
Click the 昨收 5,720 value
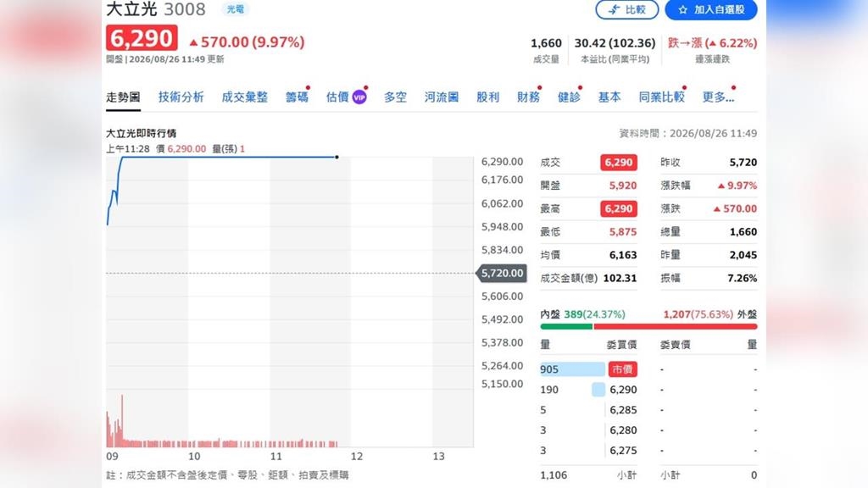tap(743, 162)
